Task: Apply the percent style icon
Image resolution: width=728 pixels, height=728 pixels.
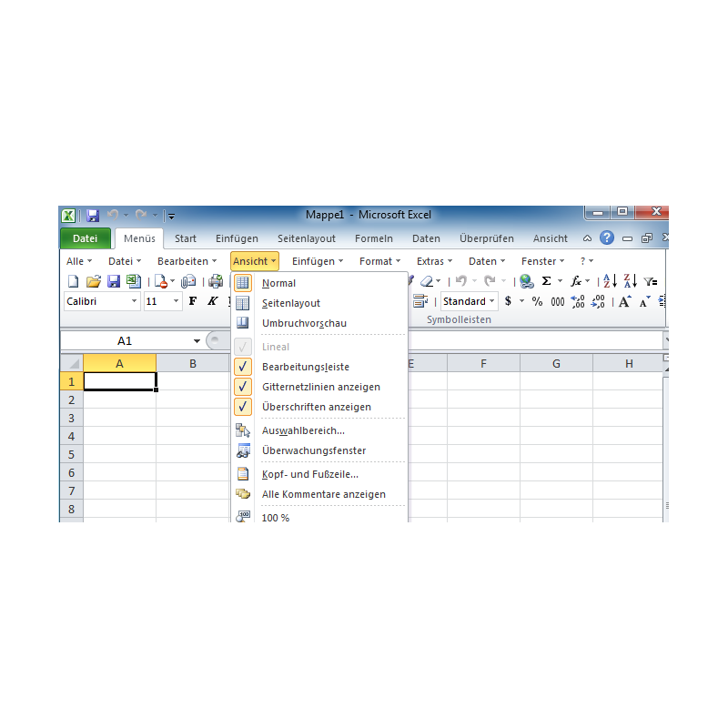Action: (x=537, y=301)
